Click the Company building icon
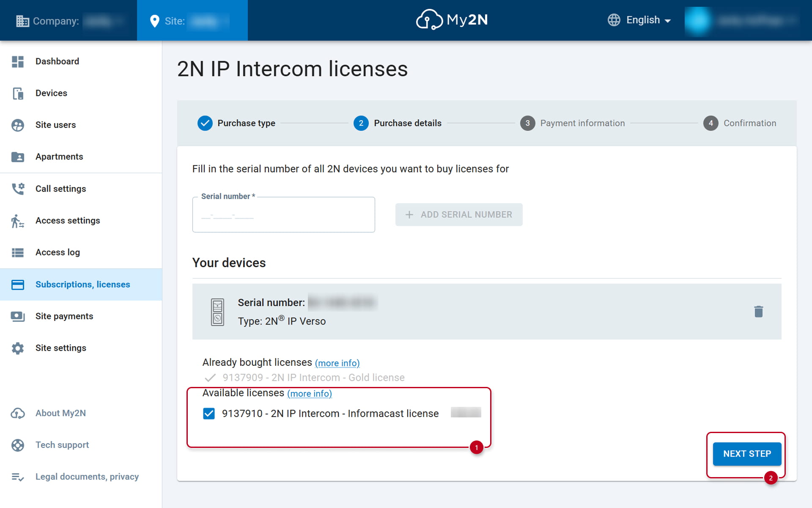The width and height of the screenshot is (812, 508). coord(22,21)
